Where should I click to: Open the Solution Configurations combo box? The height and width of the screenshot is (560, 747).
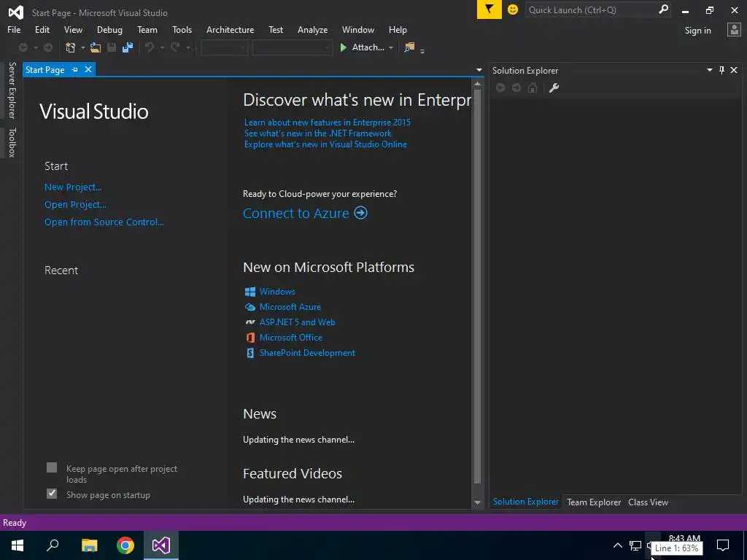tap(224, 47)
